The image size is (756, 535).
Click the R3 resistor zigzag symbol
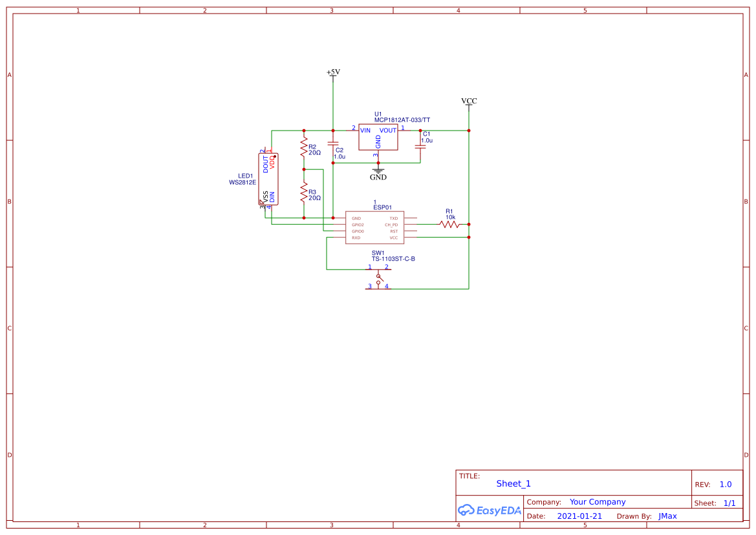(x=304, y=193)
